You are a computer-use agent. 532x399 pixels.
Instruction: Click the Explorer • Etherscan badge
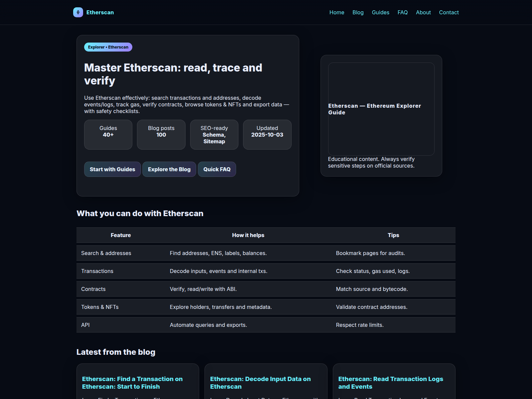pyautogui.click(x=108, y=47)
